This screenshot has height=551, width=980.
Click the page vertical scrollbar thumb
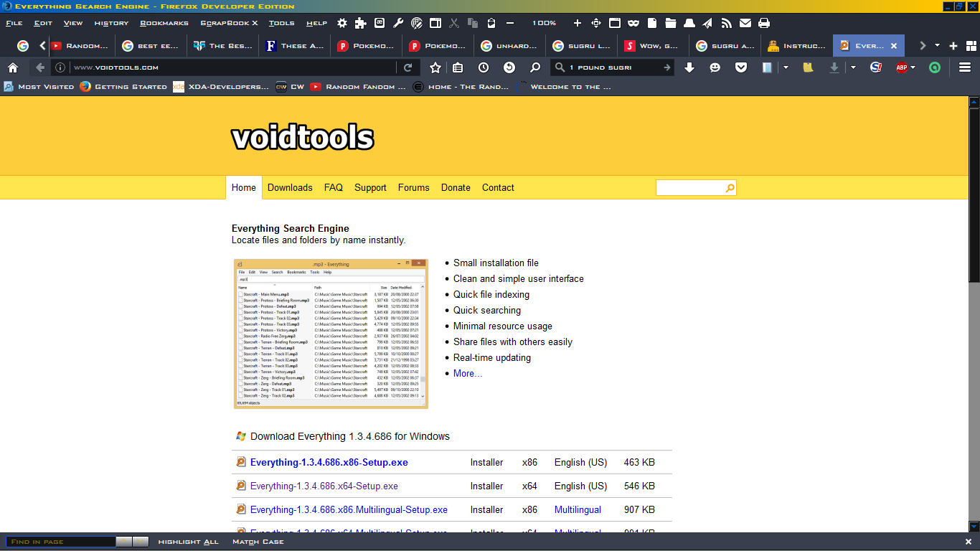point(974,194)
